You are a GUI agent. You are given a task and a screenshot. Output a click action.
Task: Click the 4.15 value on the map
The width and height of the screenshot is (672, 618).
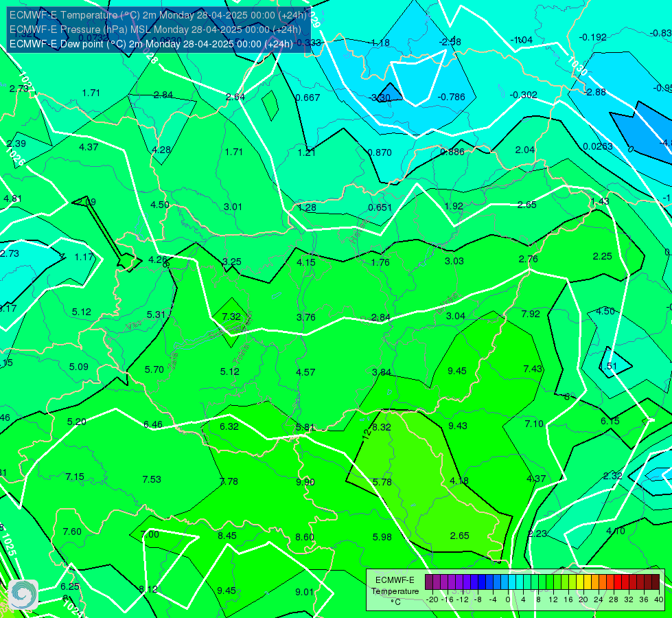(306, 262)
